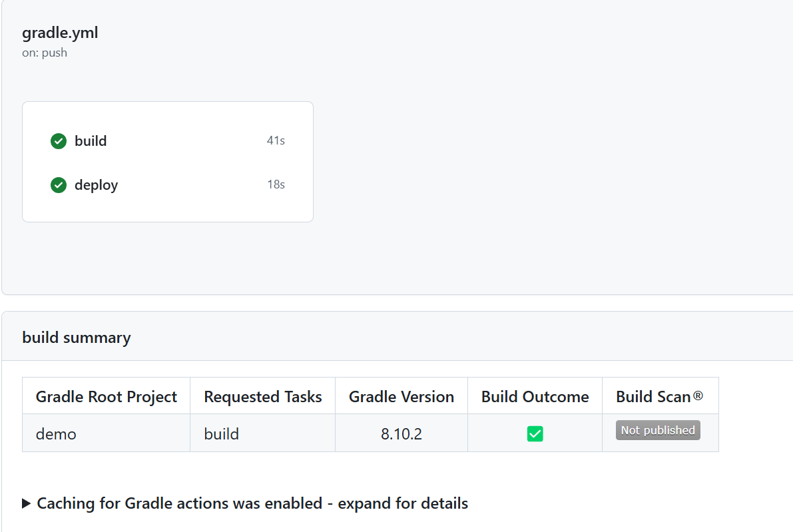The image size is (793, 532).
Task: Click the Build Scan column header
Action: (659, 397)
